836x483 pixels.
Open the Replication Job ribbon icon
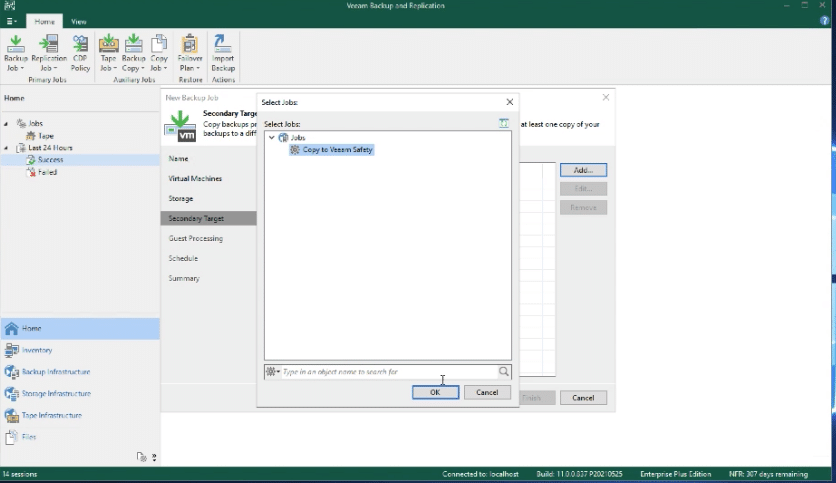[x=49, y=53]
